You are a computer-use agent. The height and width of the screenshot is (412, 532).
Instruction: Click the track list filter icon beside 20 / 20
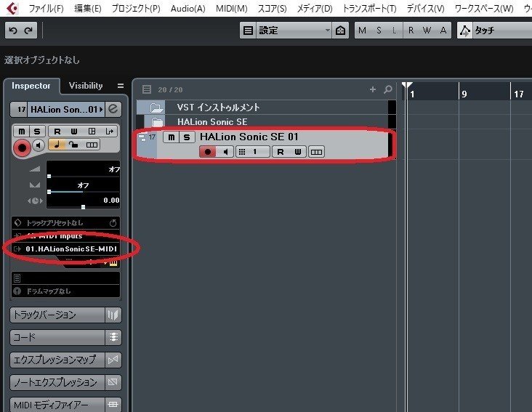pyautogui.click(x=147, y=89)
